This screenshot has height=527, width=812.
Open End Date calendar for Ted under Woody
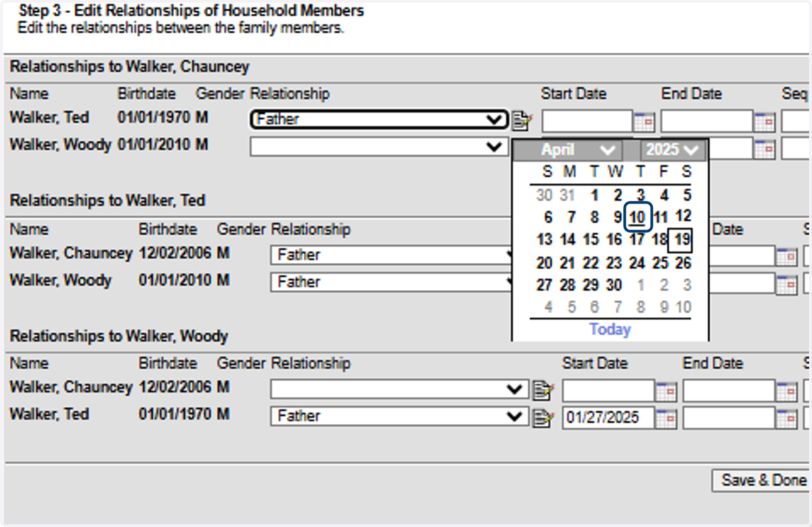tap(786, 418)
